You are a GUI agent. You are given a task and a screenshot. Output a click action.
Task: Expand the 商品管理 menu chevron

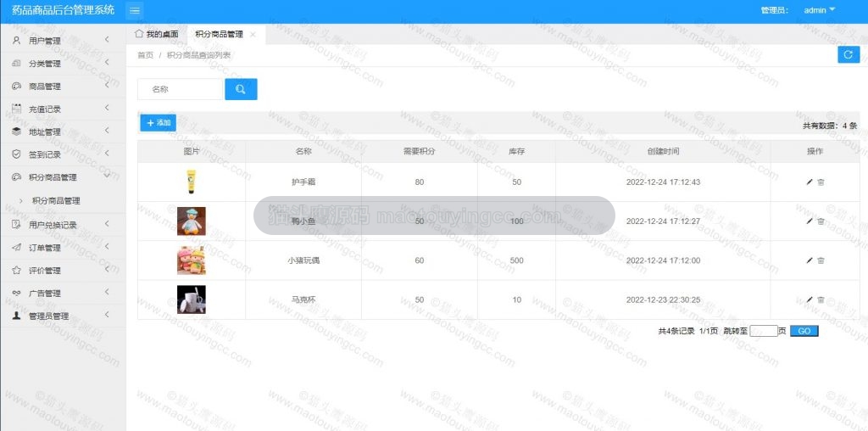click(x=107, y=85)
